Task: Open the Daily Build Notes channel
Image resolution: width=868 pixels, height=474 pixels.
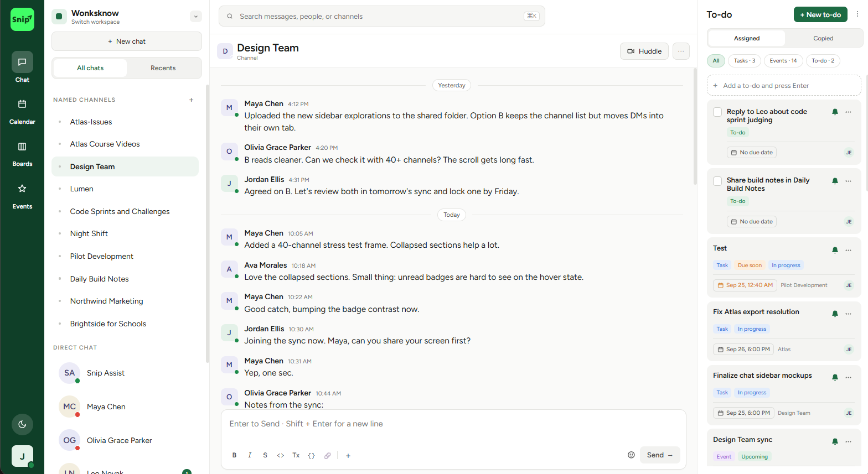Action: point(125,279)
